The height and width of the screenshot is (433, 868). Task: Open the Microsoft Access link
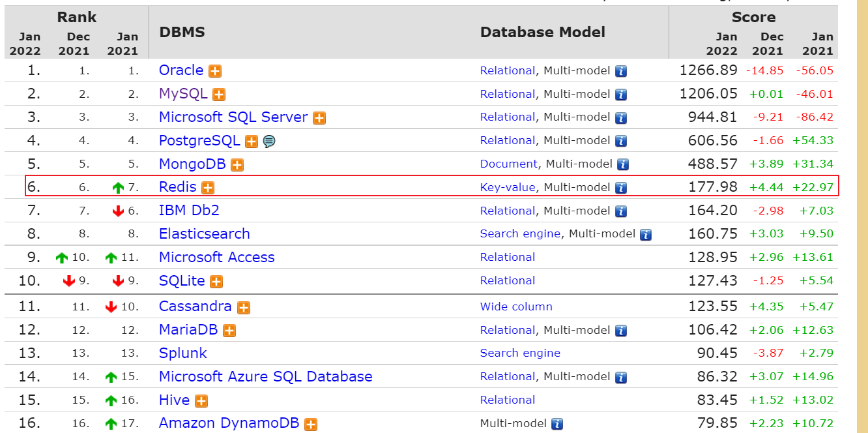click(217, 258)
